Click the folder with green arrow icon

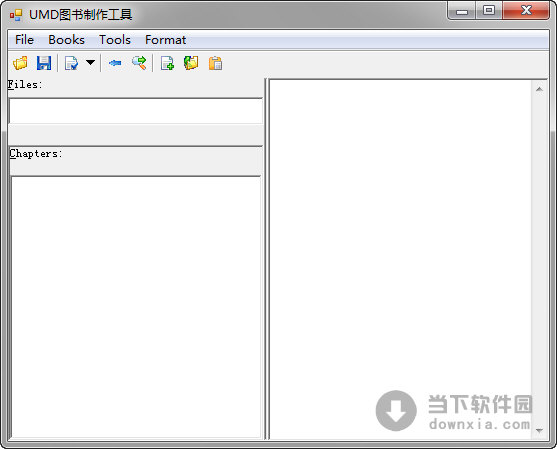click(191, 63)
